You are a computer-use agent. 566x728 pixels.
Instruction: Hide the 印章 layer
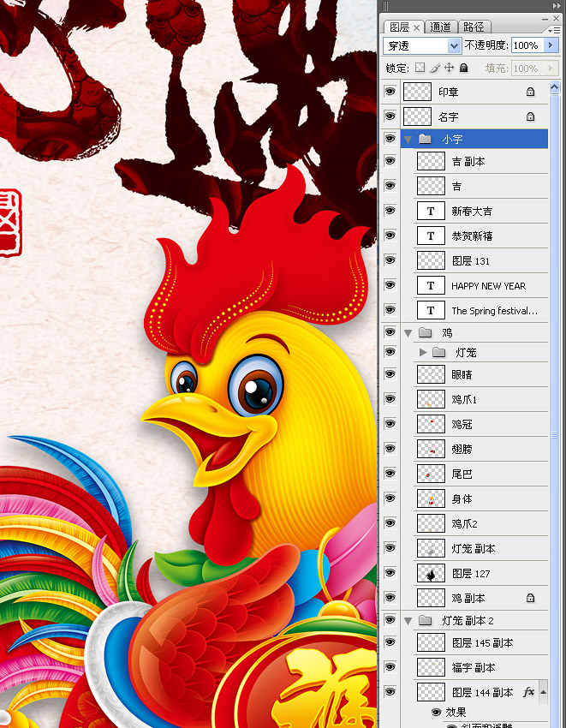tap(390, 92)
